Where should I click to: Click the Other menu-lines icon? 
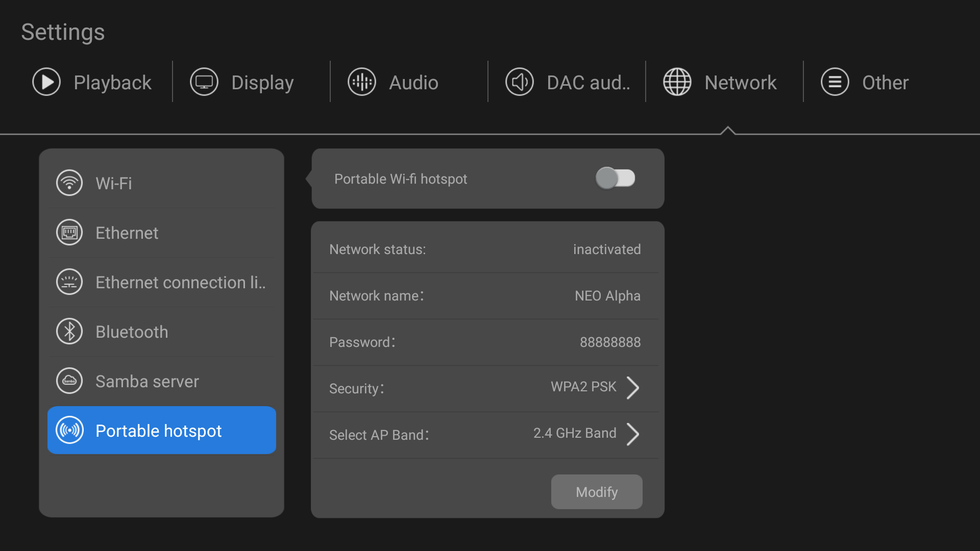click(x=835, y=82)
